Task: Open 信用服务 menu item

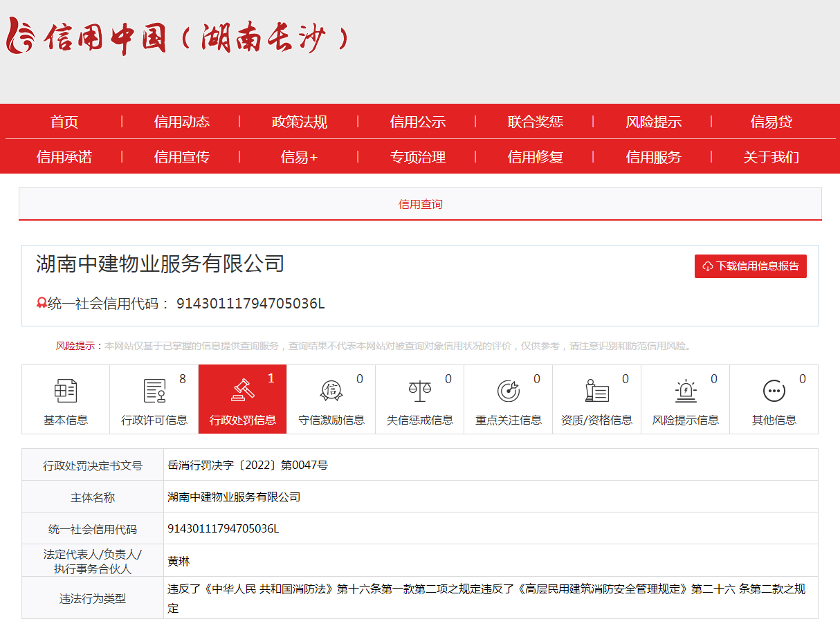Action: coord(654,157)
